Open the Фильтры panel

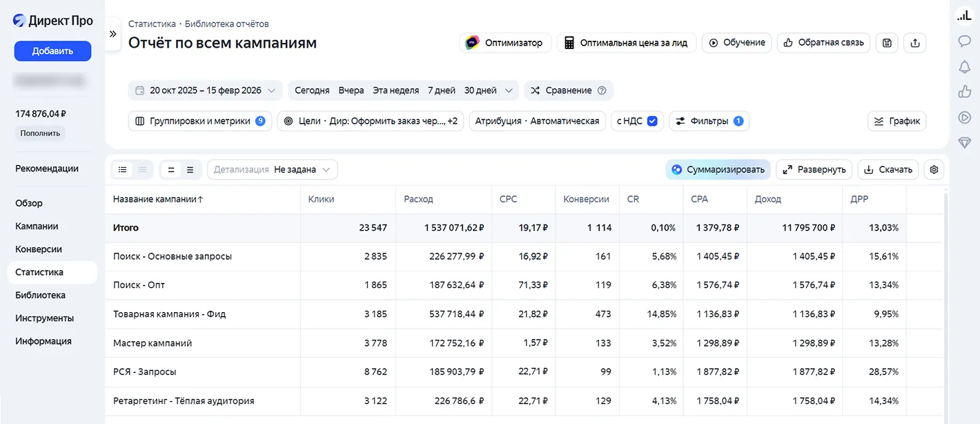pos(709,121)
